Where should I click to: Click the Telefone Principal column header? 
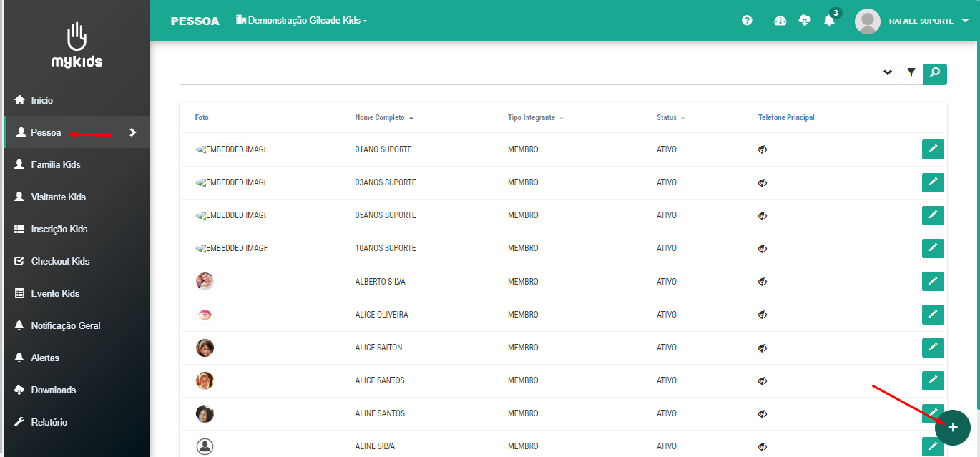(x=786, y=117)
